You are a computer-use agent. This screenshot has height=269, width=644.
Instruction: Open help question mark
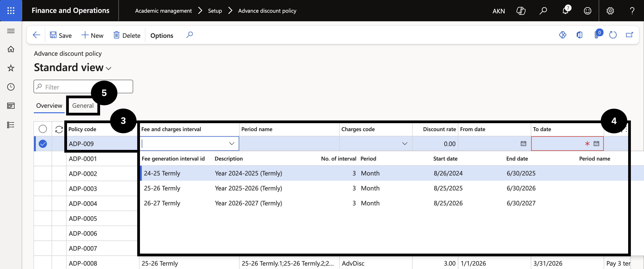pos(632,11)
